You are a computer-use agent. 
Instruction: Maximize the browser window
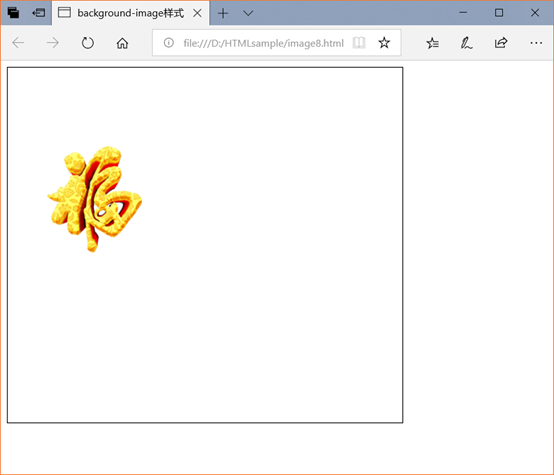499,13
